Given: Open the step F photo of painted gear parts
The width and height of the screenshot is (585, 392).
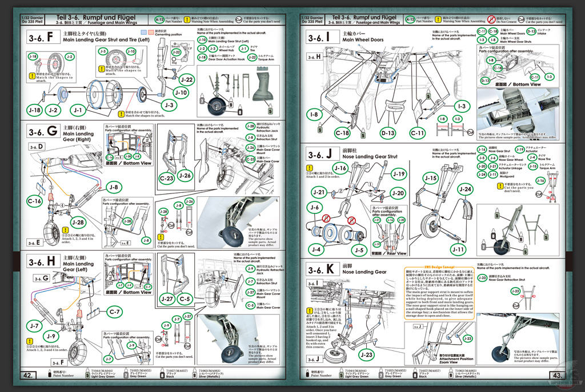Looking at the screenshot, I should tap(238, 91).
